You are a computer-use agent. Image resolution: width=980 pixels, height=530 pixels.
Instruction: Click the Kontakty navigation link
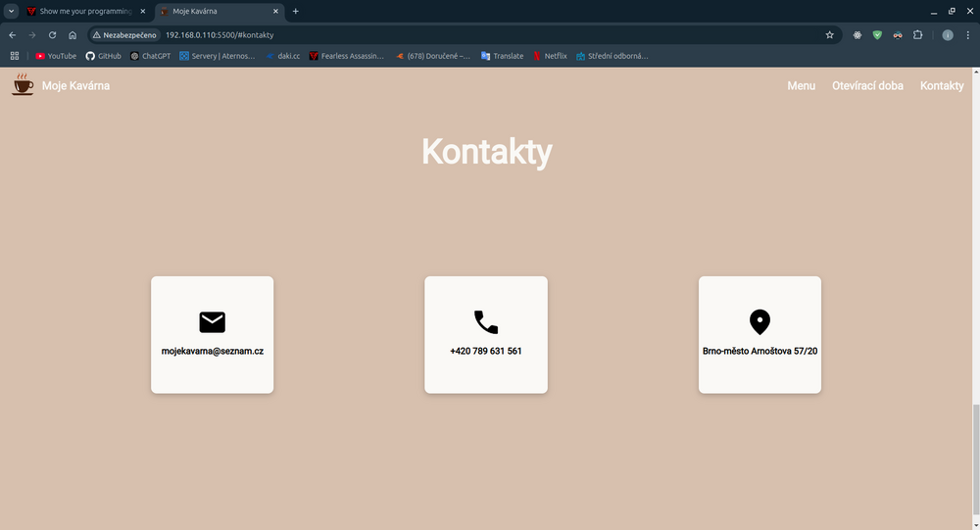[942, 85]
